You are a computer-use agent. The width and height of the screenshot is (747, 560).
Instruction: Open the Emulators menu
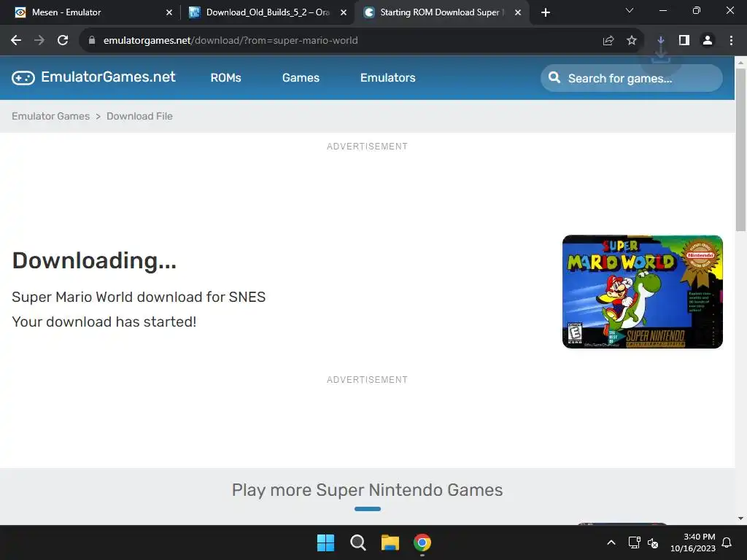[388, 77]
